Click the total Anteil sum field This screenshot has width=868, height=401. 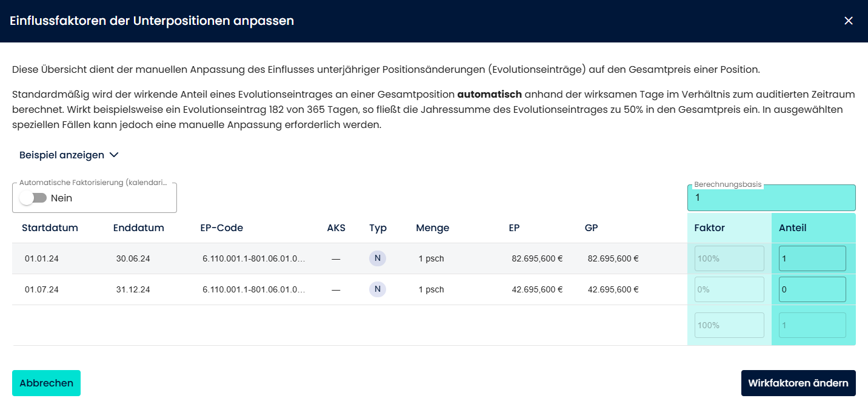click(812, 325)
